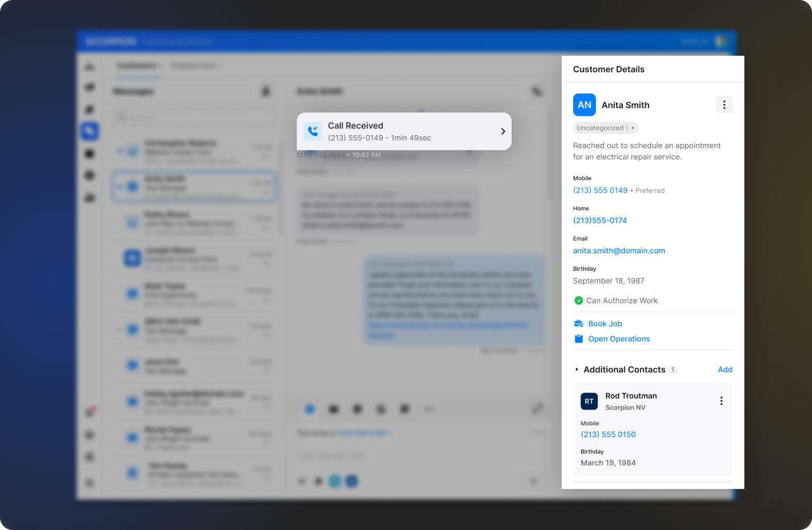812x530 pixels.
Task: Click the RT avatar for Rod Troutman
Action: point(589,401)
